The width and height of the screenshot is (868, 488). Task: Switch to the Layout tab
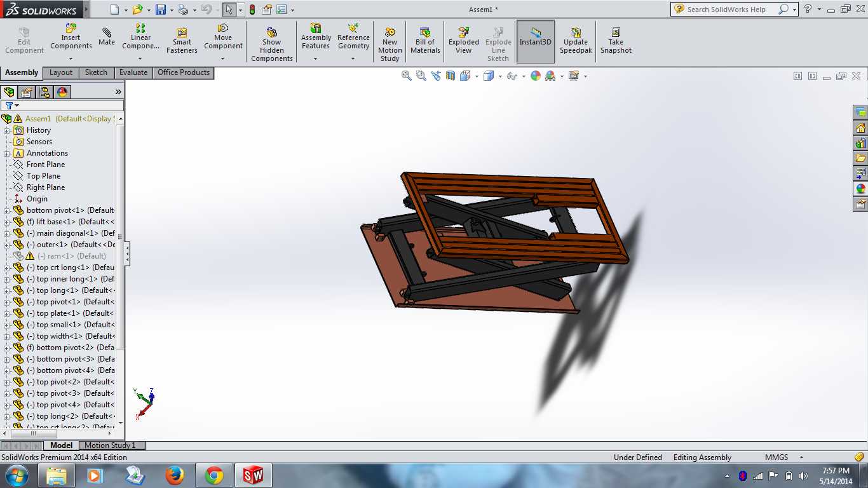pyautogui.click(x=61, y=72)
